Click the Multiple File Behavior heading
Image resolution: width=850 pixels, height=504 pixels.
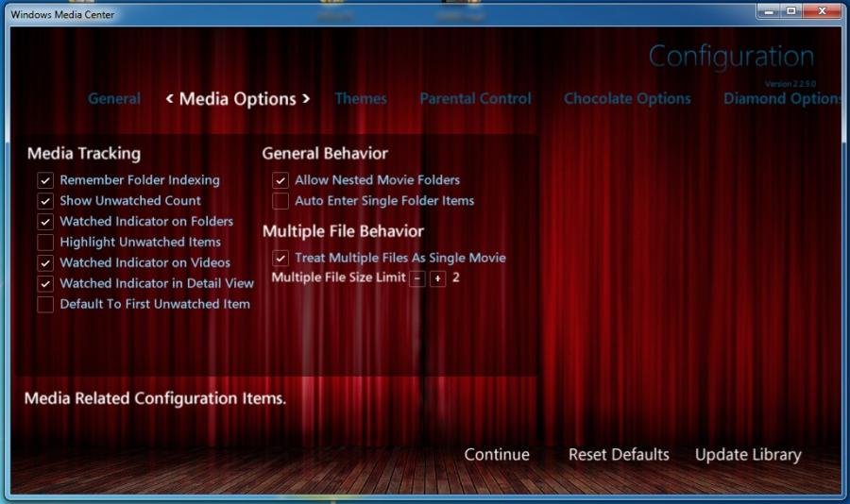(x=343, y=231)
